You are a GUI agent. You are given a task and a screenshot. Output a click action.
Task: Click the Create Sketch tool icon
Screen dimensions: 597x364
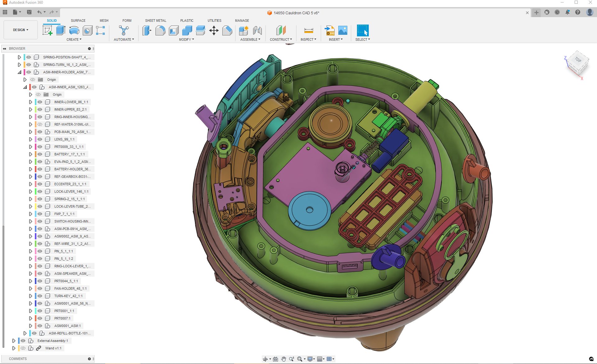[47, 30]
